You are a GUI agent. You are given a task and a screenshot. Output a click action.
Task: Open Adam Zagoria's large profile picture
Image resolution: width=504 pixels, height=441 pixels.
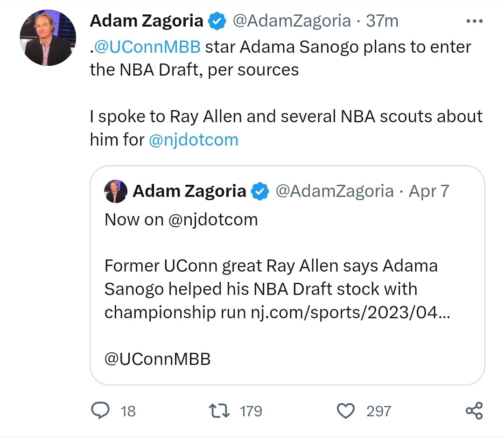pyautogui.click(x=48, y=37)
